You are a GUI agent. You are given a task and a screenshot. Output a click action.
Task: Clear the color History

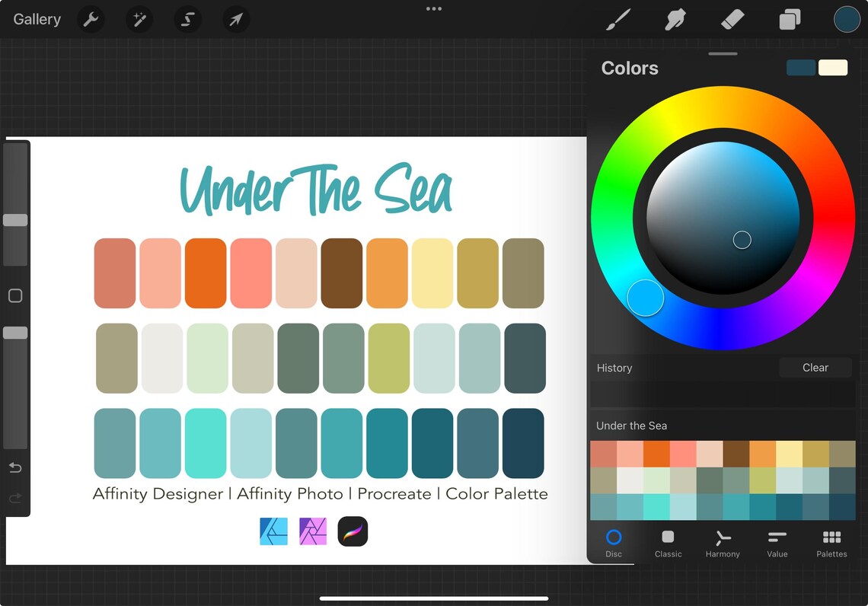point(815,368)
